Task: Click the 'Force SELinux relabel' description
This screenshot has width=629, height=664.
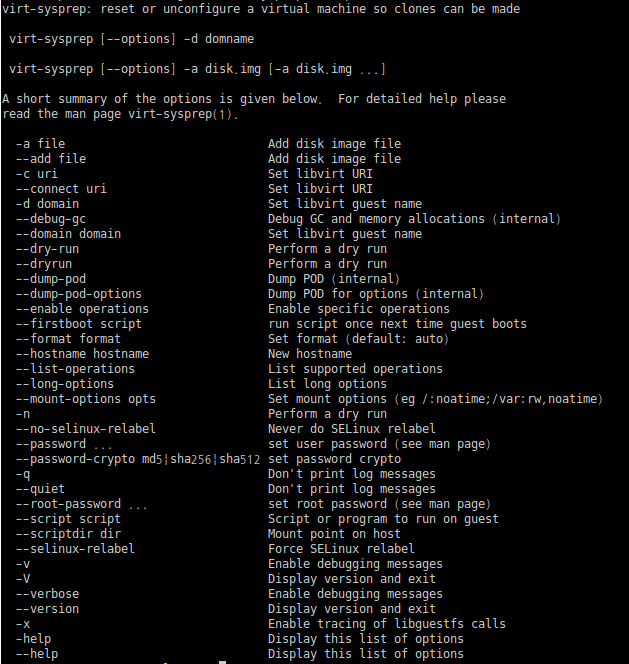Action: pos(341,549)
